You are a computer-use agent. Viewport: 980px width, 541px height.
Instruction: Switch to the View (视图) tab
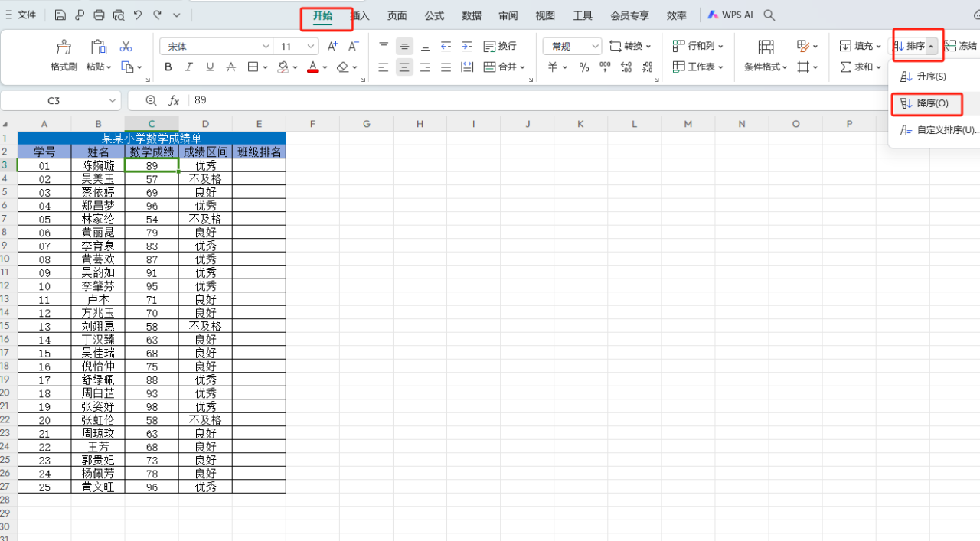point(545,15)
